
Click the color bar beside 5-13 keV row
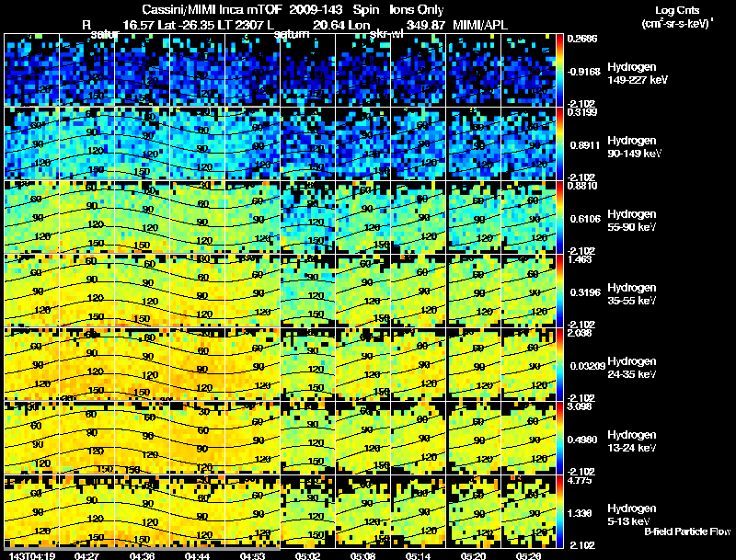(559, 512)
